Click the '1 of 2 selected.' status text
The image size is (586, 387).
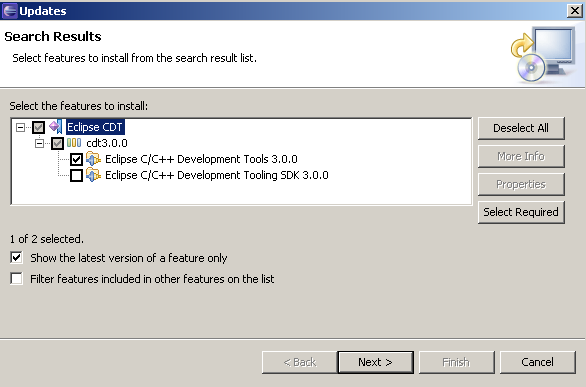pos(47,239)
